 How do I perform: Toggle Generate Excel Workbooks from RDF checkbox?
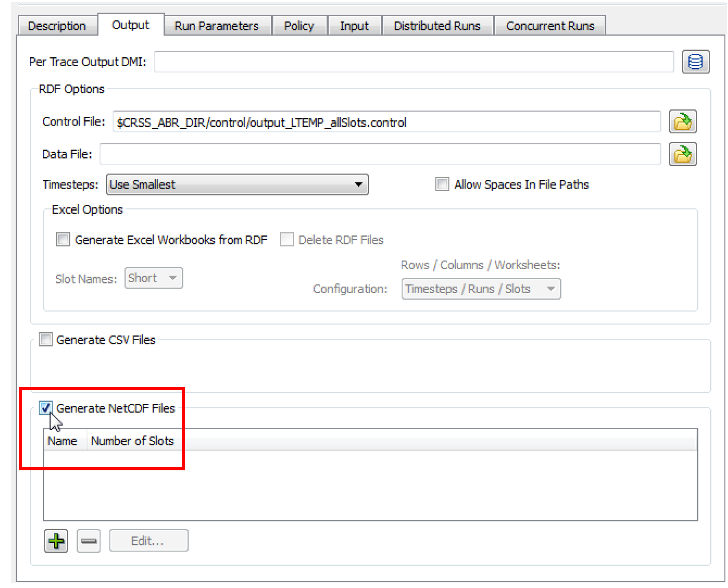tap(63, 240)
